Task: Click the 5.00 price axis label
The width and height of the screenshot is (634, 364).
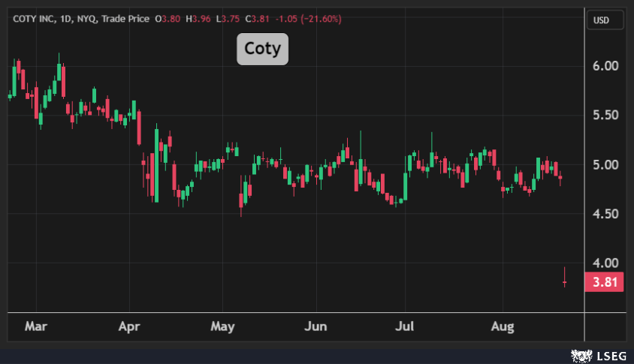Action: (x=605, y=165)
